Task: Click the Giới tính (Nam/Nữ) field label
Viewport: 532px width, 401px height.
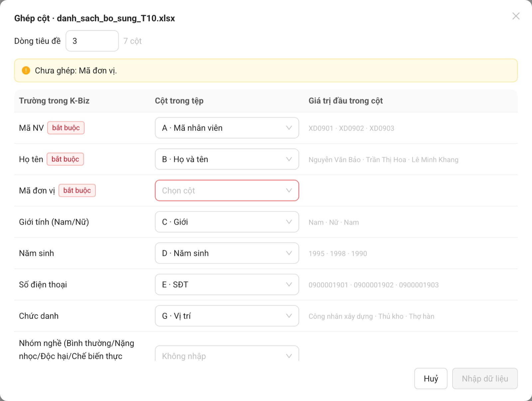Action: (x=54, y=222)
